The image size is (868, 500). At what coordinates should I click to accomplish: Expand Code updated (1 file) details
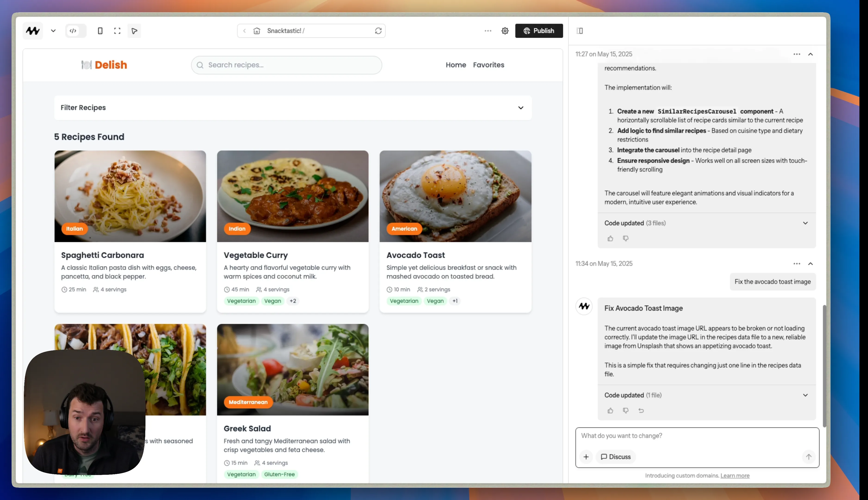click(x=805, y=395)
